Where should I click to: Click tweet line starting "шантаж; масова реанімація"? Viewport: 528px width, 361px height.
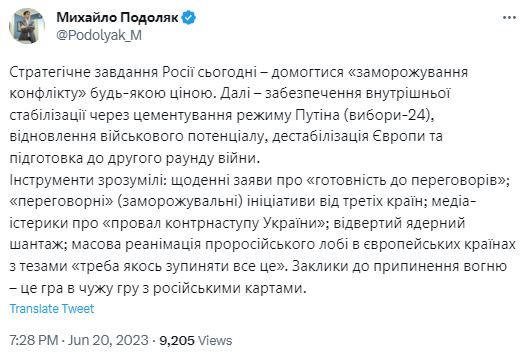pos(263,245)
